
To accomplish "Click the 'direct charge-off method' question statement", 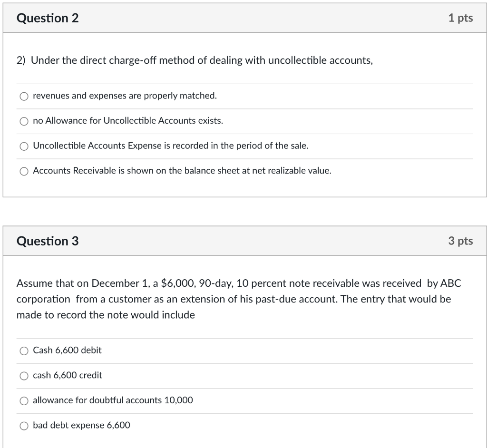I will [x=195, y=60].
